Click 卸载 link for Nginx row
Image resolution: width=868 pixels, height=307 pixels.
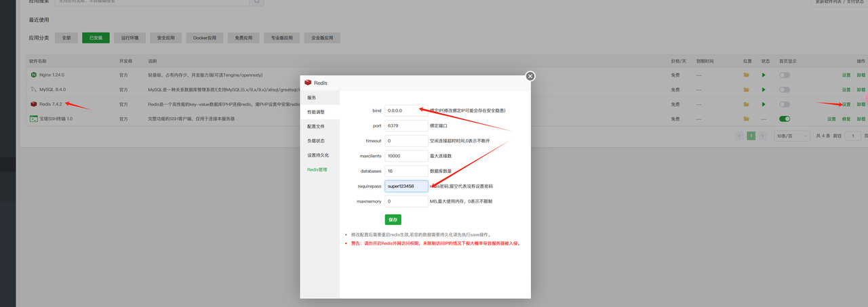coord(861,75)
